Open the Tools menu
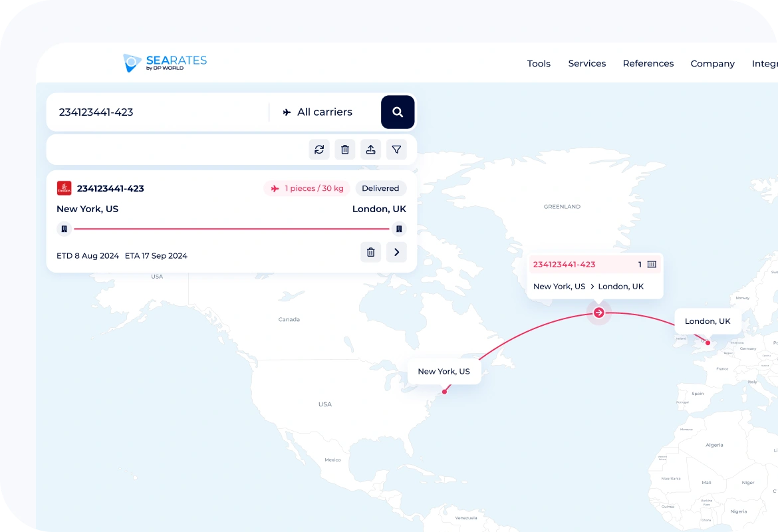Image resolution: width=778 pixels, height=532 pixels. [539, 64]
